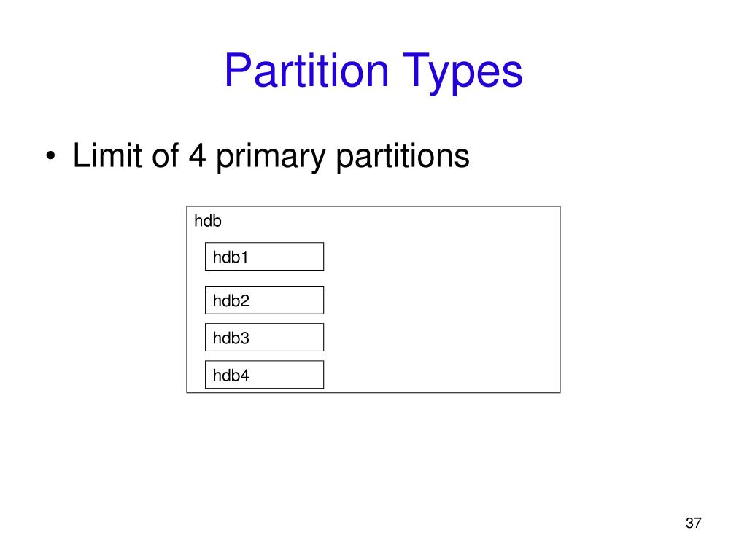Select the word Partition in the title
This screenshot has height=560, width=747.
tap(307, 70)
